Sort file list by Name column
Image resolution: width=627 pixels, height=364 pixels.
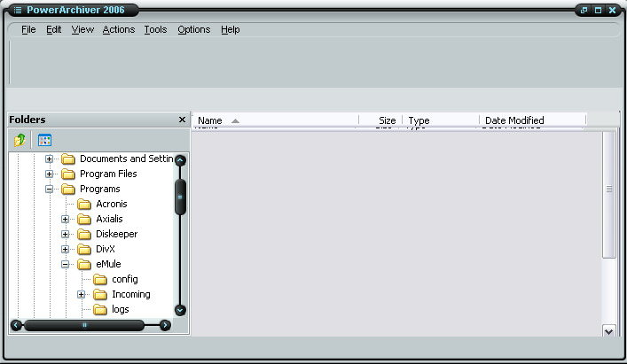click(x=276, y=120)
